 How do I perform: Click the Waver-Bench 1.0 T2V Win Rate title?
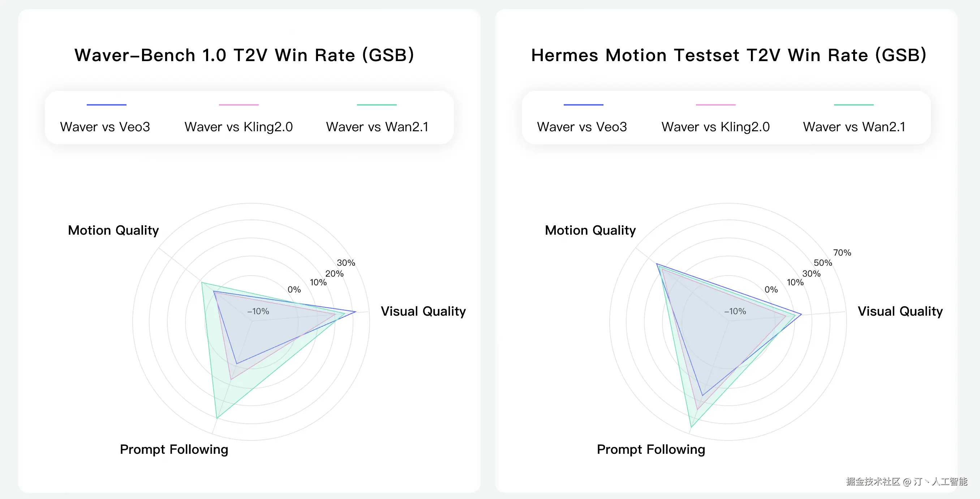[x=244, y=55]
